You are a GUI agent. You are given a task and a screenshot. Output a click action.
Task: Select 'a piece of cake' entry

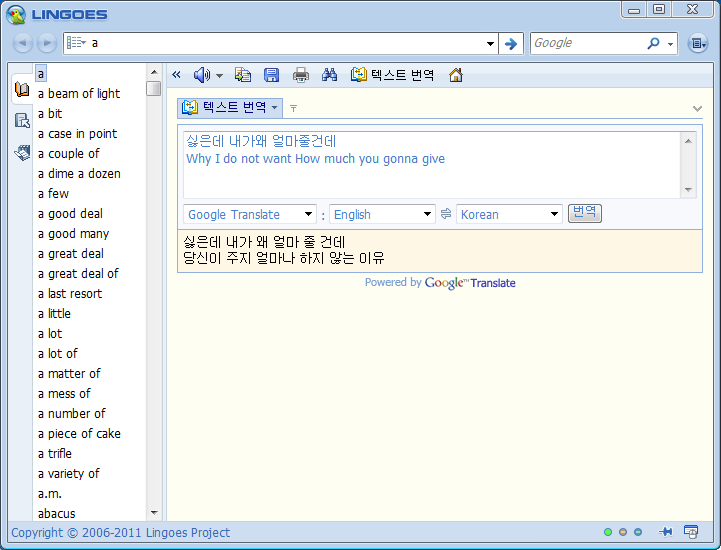pyautogui.click(x=79, y=433)
